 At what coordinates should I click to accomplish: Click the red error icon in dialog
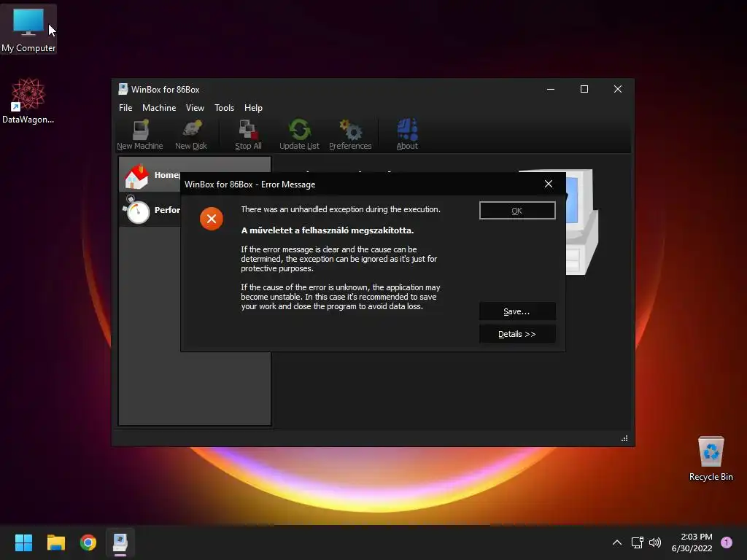coord(212,219)
